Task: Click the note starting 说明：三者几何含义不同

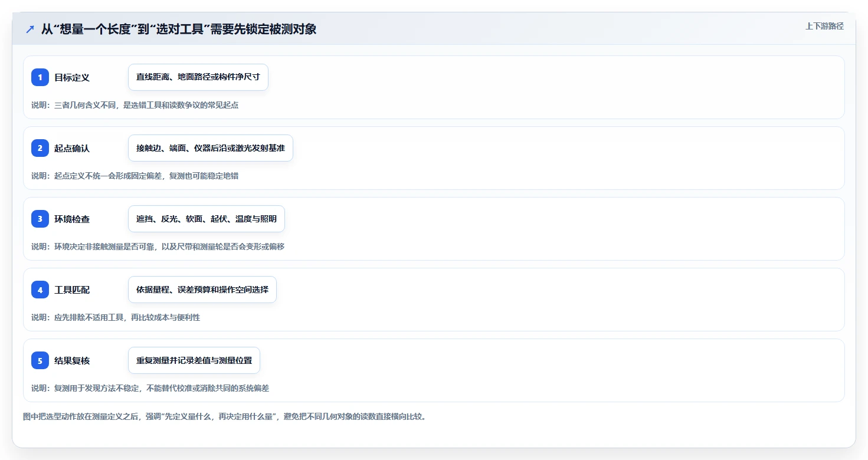Action: pos(135,105)
